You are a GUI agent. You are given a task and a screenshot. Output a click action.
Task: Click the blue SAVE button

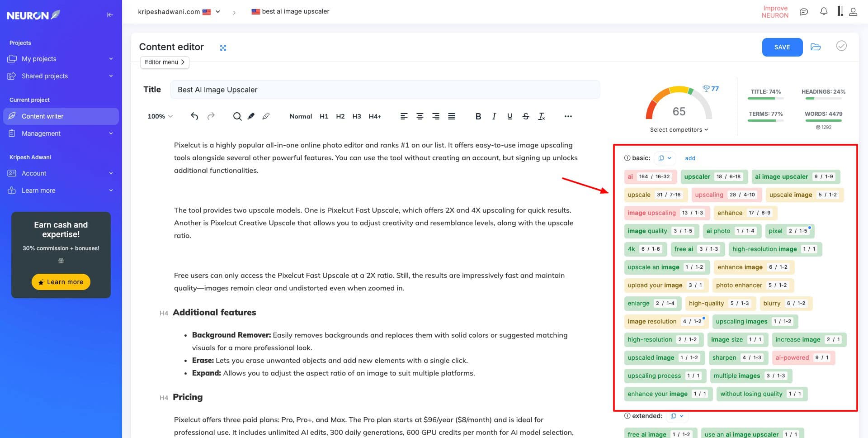coord(782,47)
